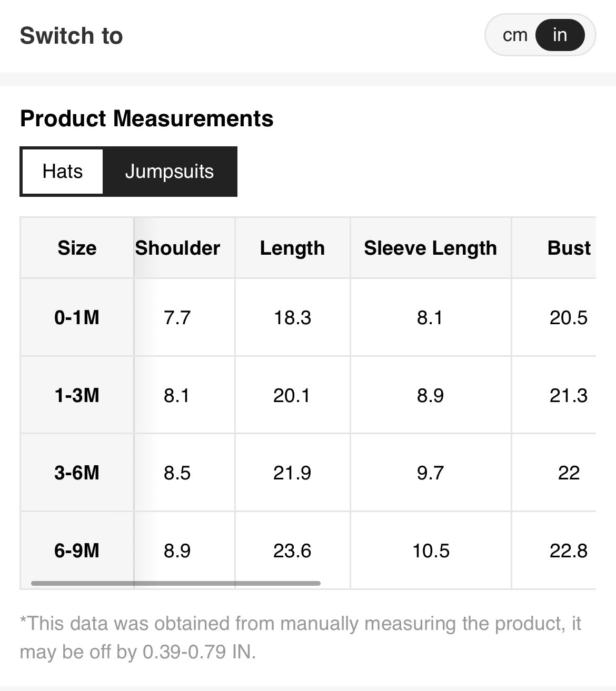Click the Product Measurements heading
This screenshot has height=691, width=616.
(146, 118)
